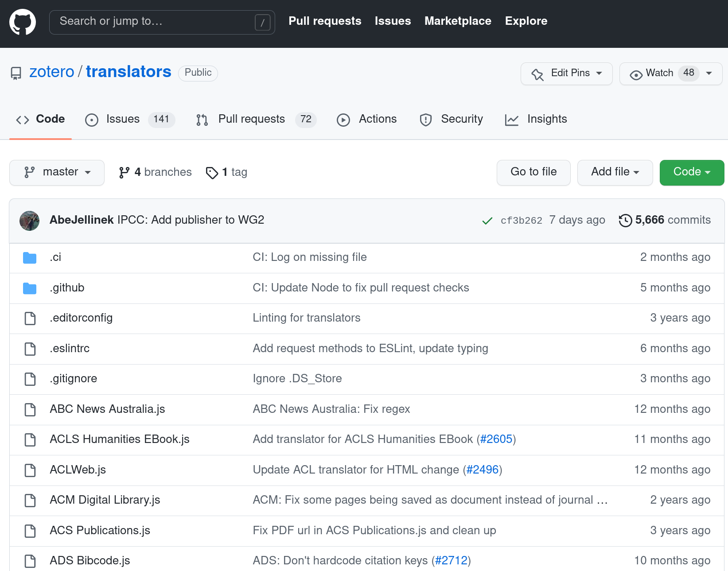Click the file icon for ACLWeb.js

[30, 470]
